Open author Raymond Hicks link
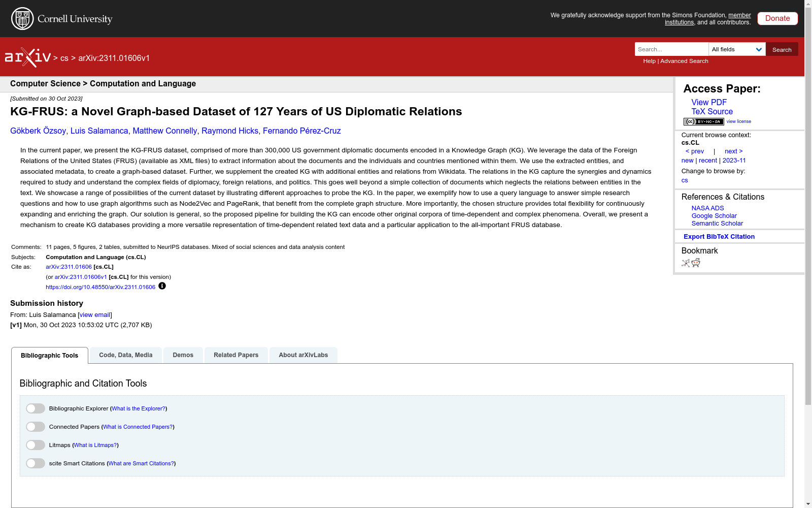 (230, 131)
